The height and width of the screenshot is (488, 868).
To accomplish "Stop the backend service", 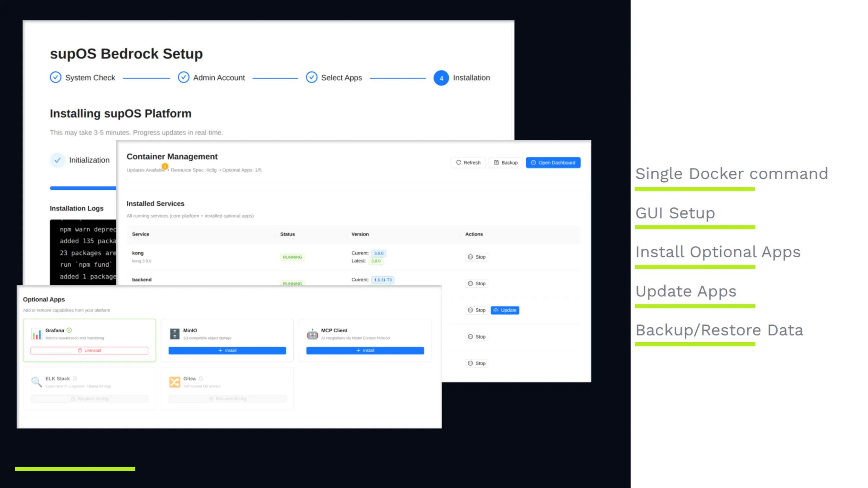I will tap(477, 283).
